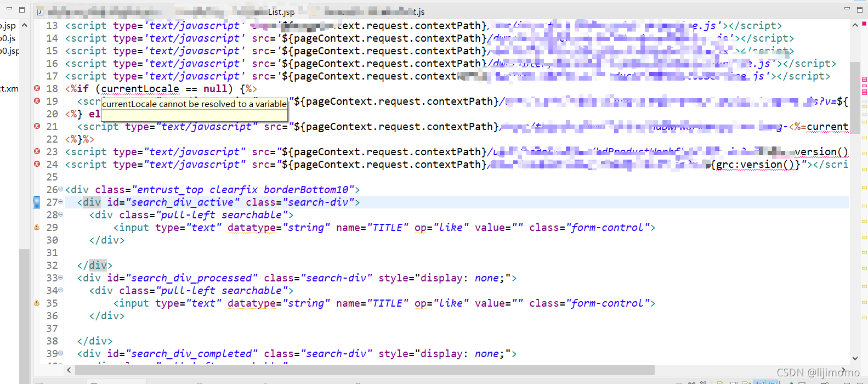Click 'datatype' attribute on line 29
The height and width of the screenshot is (384, 868).
252,227
